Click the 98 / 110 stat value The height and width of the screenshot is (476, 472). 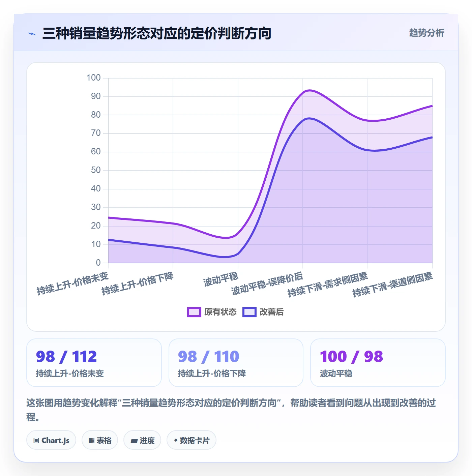(x=208, y=357)
